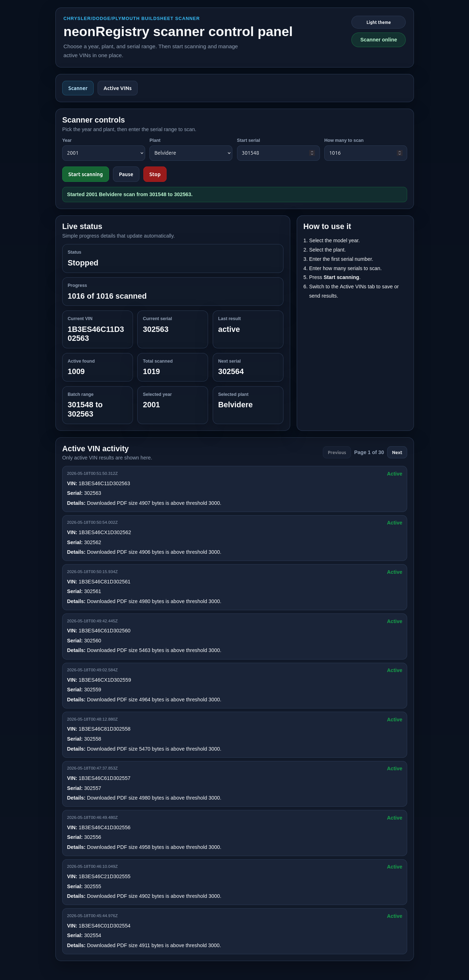Click the Serial: 302556 line
This screenshot has height=980, width=469.
pos(84,837)
